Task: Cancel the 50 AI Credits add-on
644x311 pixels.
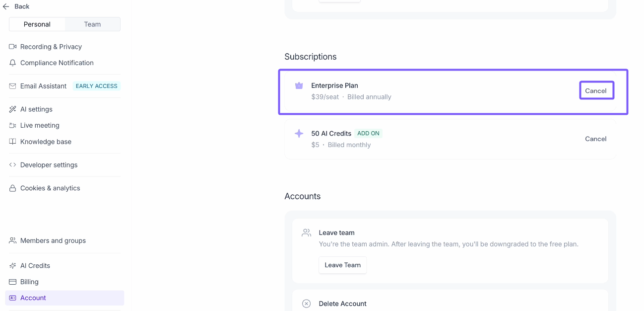Action: (595, 139)
